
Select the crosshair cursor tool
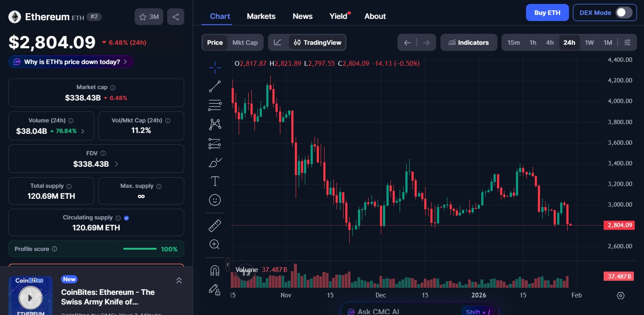click(x=215, y=68)
